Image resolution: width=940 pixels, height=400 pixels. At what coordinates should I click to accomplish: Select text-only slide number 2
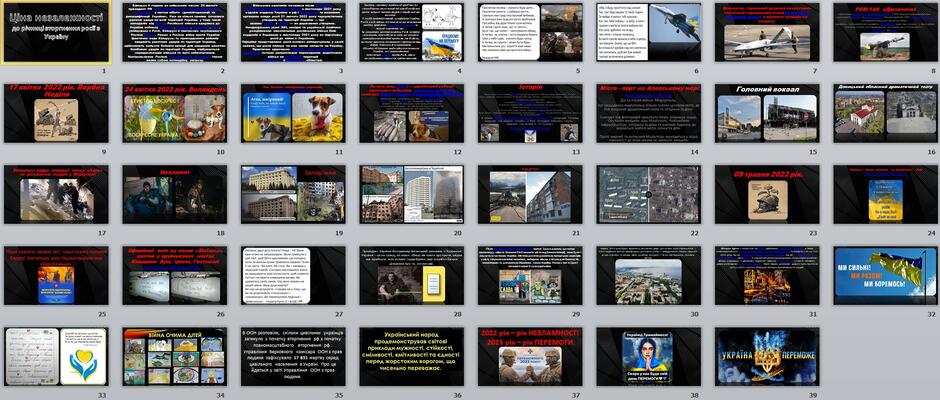(x=174, y=32)
